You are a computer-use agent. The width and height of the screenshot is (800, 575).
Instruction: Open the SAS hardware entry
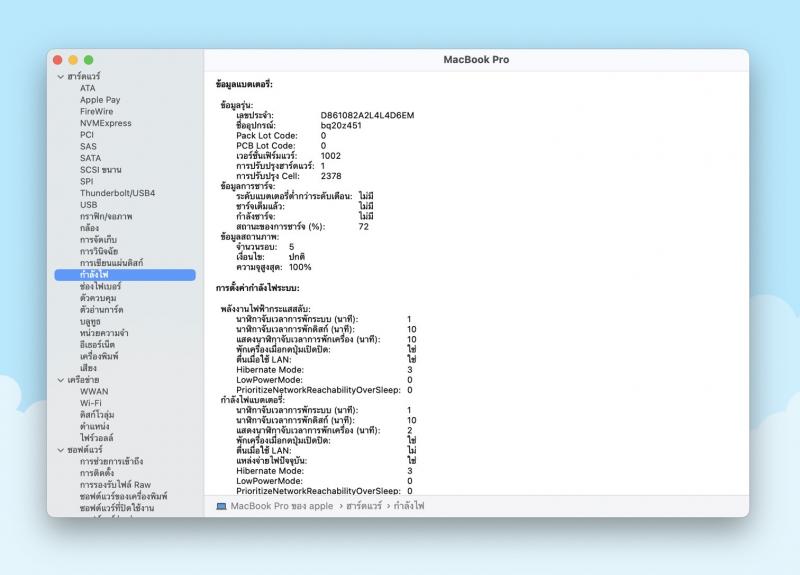click(x=88, y=146)
